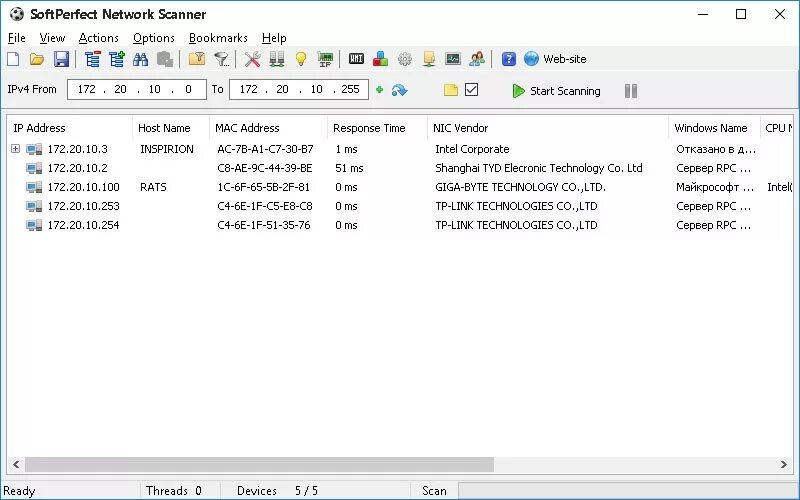This screenshot has height=500, width=800.
Task: Sort by NIC Vendor column header
Action: click(548, 128)
